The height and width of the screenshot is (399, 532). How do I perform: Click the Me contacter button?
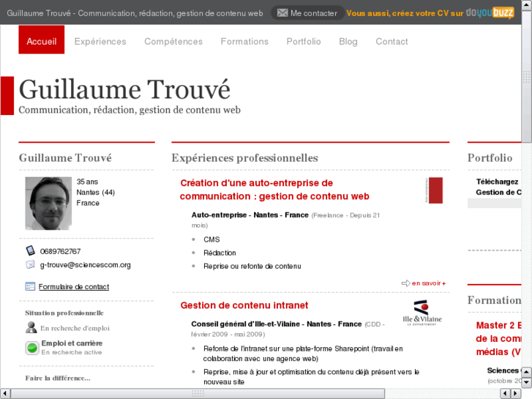click(x=307, y=13)
